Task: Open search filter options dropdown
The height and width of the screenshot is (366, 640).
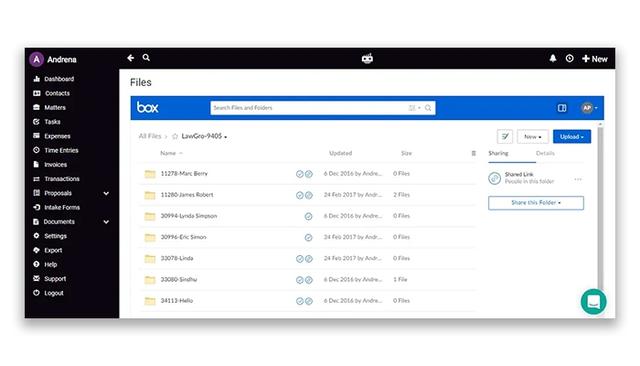Action: pyautogui.click(x=414, y=108)
